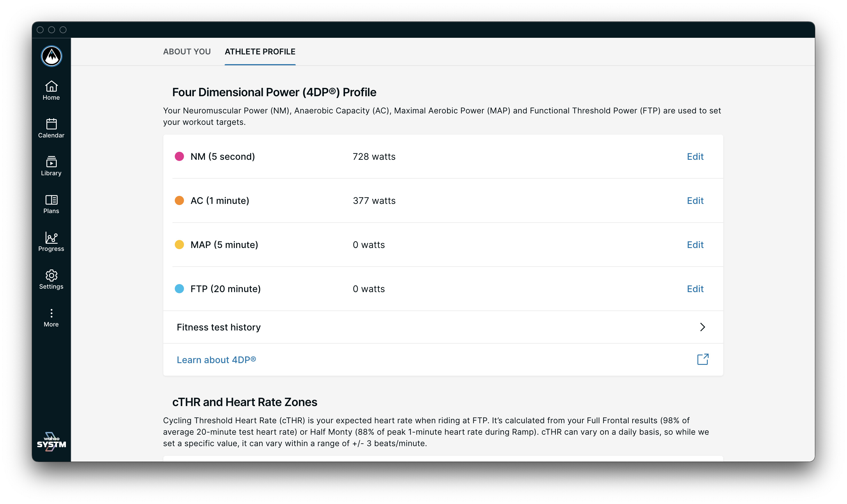Switch to the About You tab
The width and height of the screenshot is (847, 504).
click(187, 52)
